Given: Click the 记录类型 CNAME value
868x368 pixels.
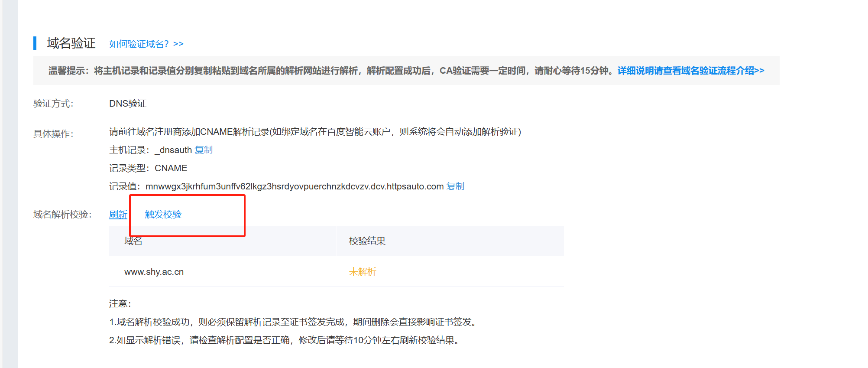Looking at the screenshot, I should [171, 168].
